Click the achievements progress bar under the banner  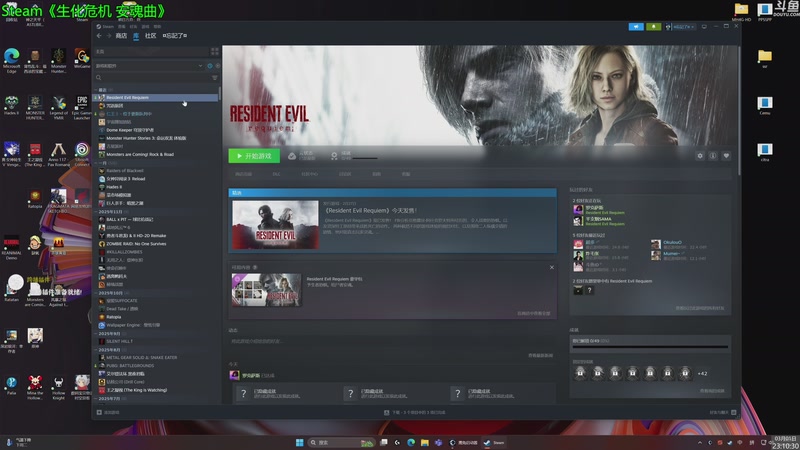pos(365,158)
